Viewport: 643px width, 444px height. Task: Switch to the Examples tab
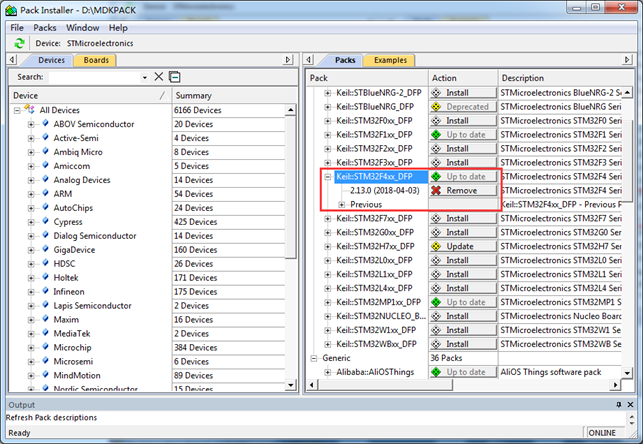[x=390, y=60]
